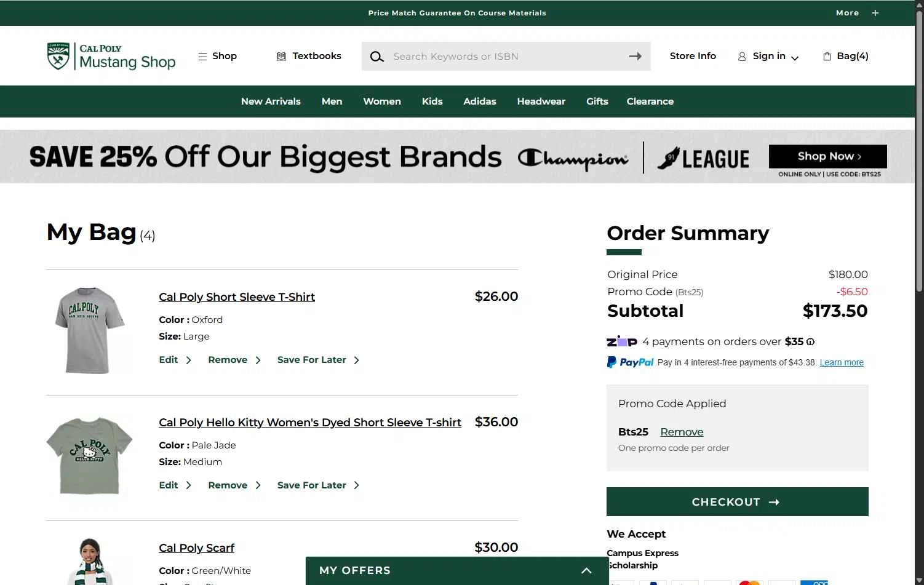
Task: Open the Headwear category menu
Action: pos(541,101)
